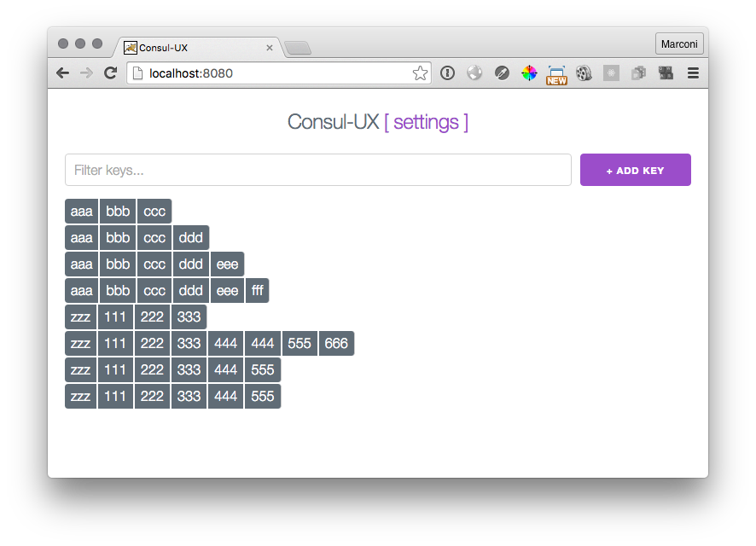Open the Chrome hamburger menu
This screenshot has height=546, width=756.
pyautogui.click(x=694, y=73)
